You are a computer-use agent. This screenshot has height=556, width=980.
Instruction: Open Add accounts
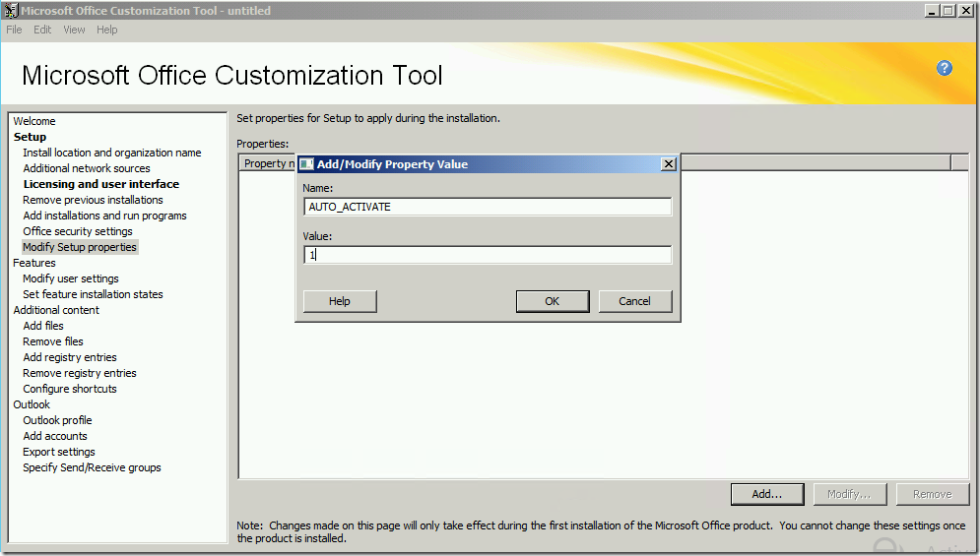coord(55,436)
